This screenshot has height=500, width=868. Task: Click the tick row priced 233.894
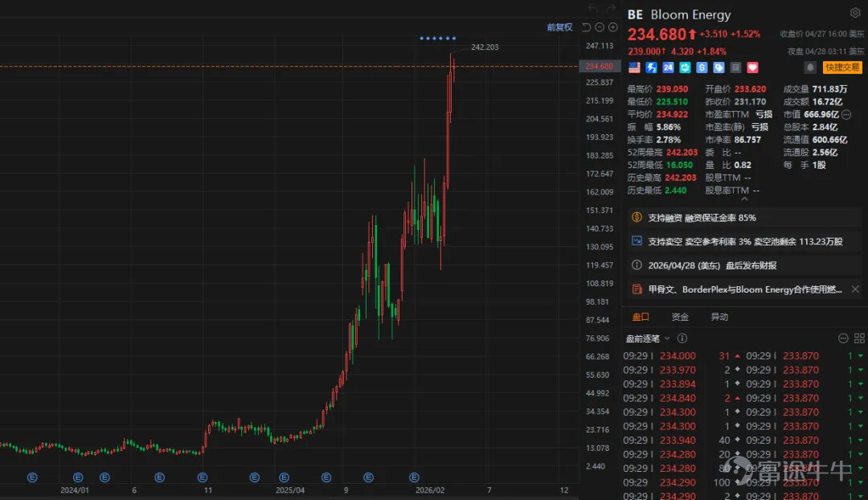pyautogui.click(x=682, y=384)
